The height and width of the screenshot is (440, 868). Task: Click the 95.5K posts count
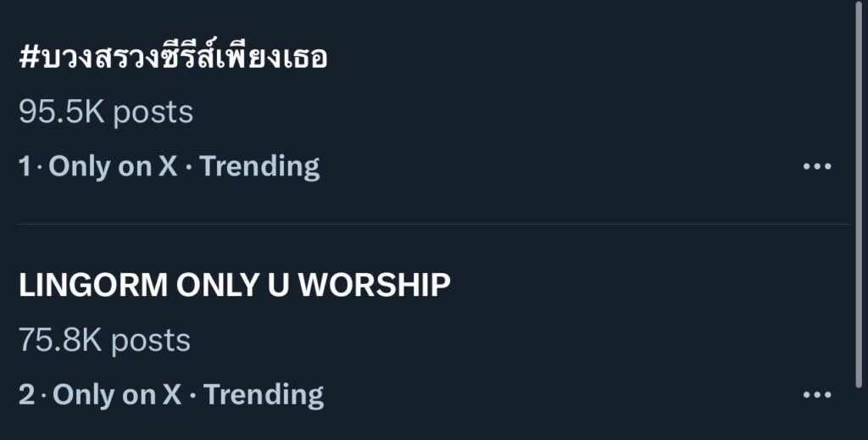point(106,112)
